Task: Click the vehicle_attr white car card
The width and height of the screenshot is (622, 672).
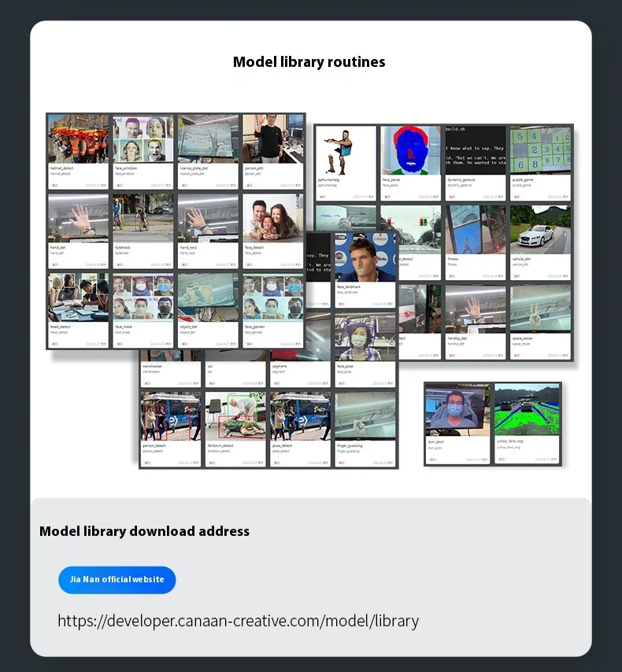Action: (x=540, y=229)
